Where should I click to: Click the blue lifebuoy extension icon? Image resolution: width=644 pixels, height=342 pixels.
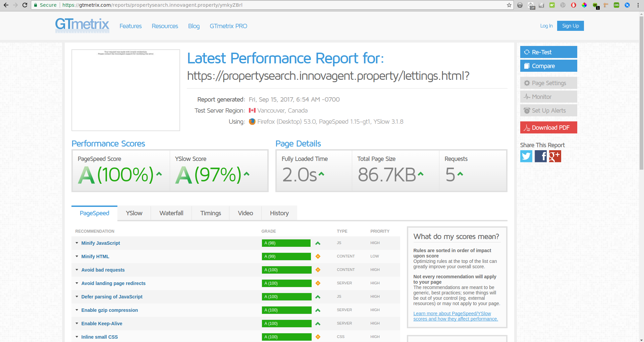[x=627, y=5]
